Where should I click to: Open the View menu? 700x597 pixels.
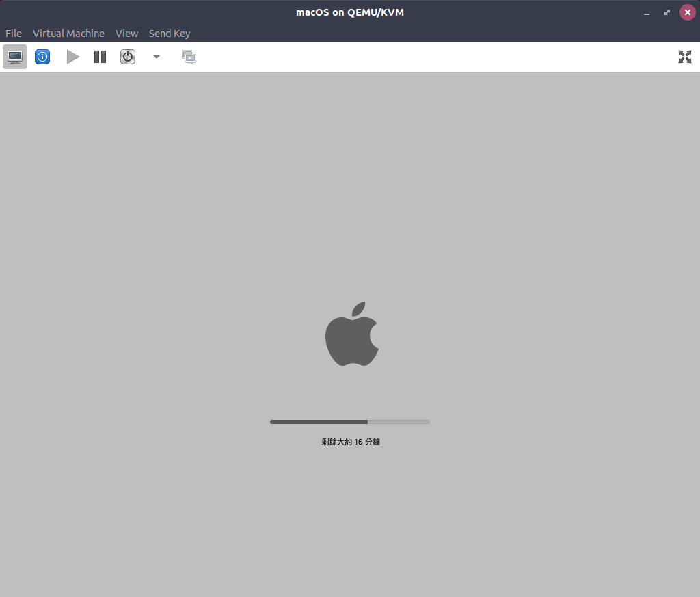[126, 34]
